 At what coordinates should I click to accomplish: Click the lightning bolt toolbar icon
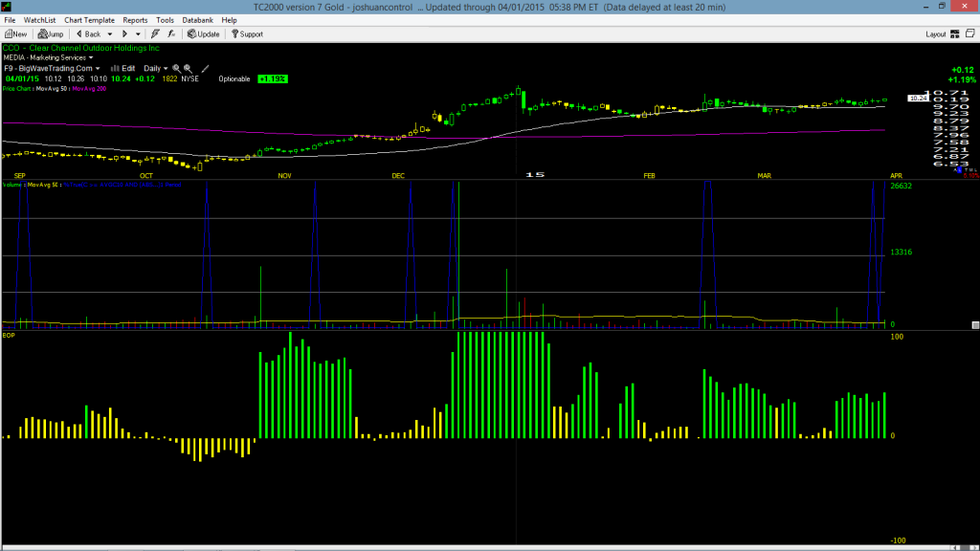[x=155, y=34]
